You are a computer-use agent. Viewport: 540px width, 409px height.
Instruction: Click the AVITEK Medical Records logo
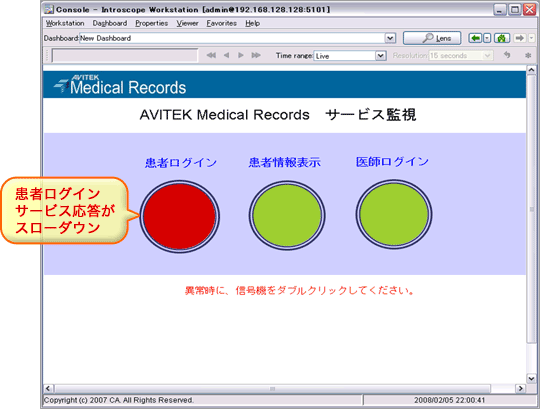[120, 85]
